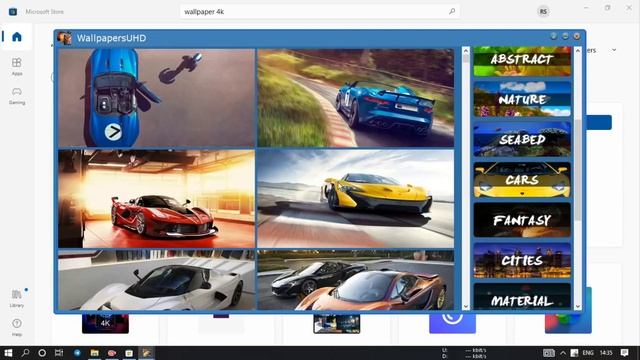
Task: Open Gaming section in Microsoft Store sidebar
Action: (17, 96)
